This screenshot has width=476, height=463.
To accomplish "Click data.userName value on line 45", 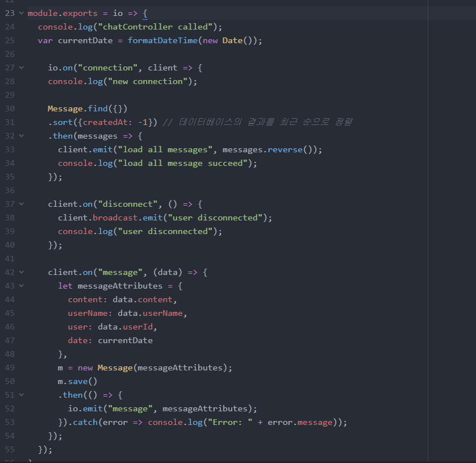I will tap(151, 314).
